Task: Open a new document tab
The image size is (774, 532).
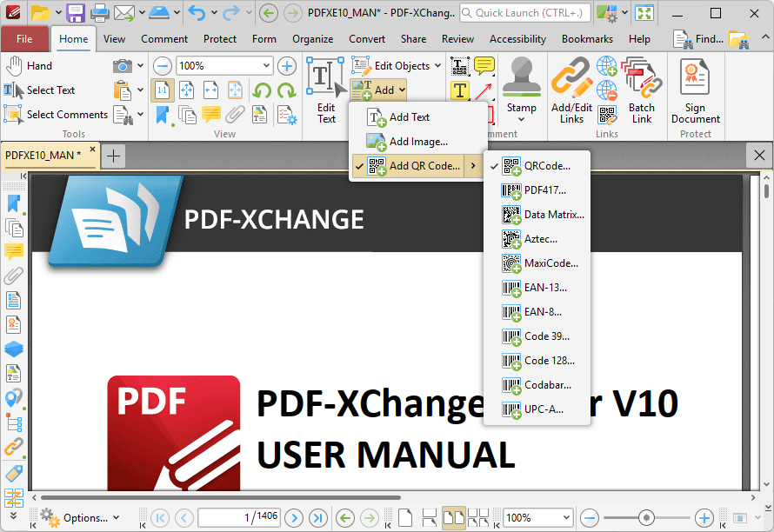Action: pyautogui.click(x=114, y=156)
